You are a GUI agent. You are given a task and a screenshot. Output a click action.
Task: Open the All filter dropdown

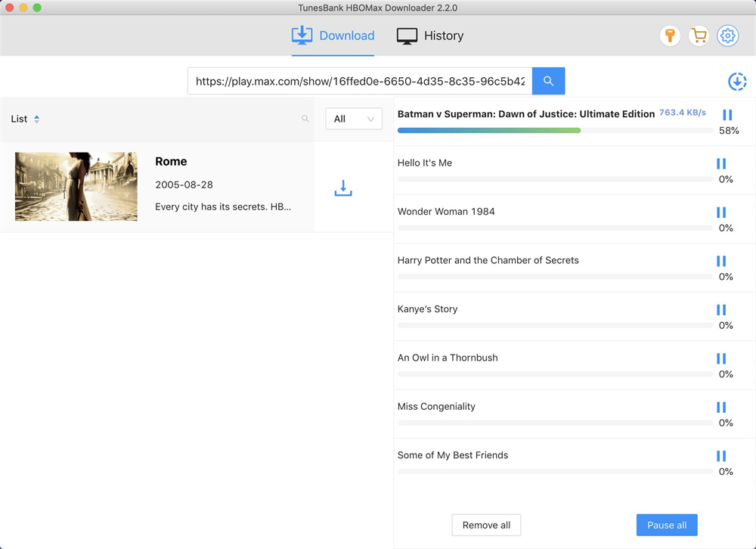(354, 119)
